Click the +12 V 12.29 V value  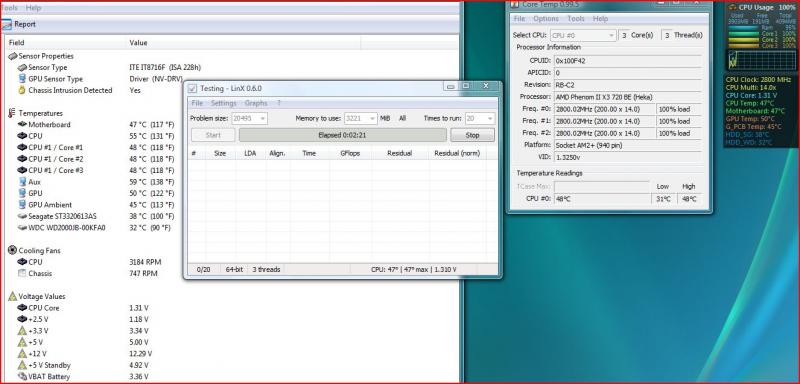(x=141, y=353)
